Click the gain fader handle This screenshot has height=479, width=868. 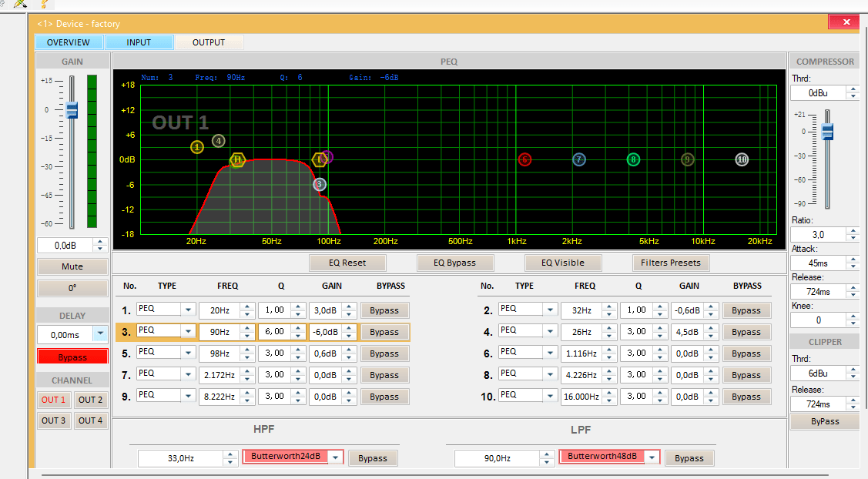(72, 109)
